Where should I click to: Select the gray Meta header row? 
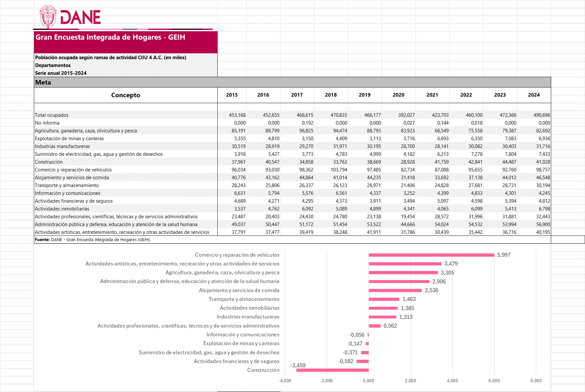292,82
